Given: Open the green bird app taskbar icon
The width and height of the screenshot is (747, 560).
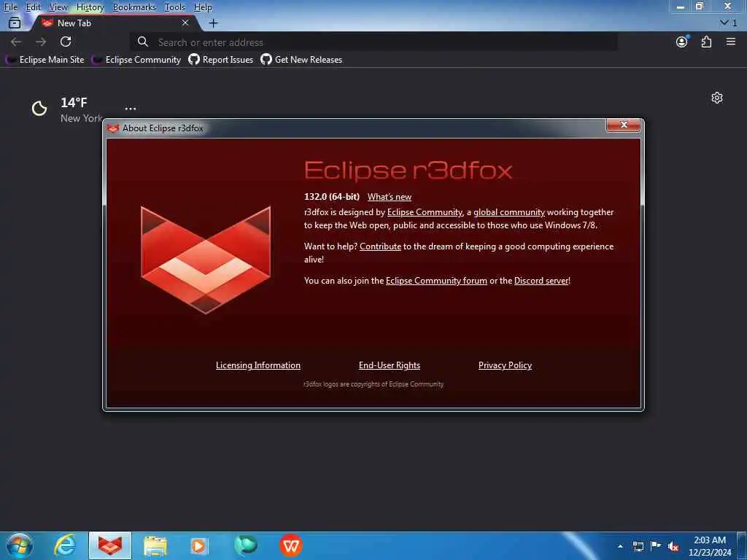Looking at the screenshot, I should coord(245,545).
